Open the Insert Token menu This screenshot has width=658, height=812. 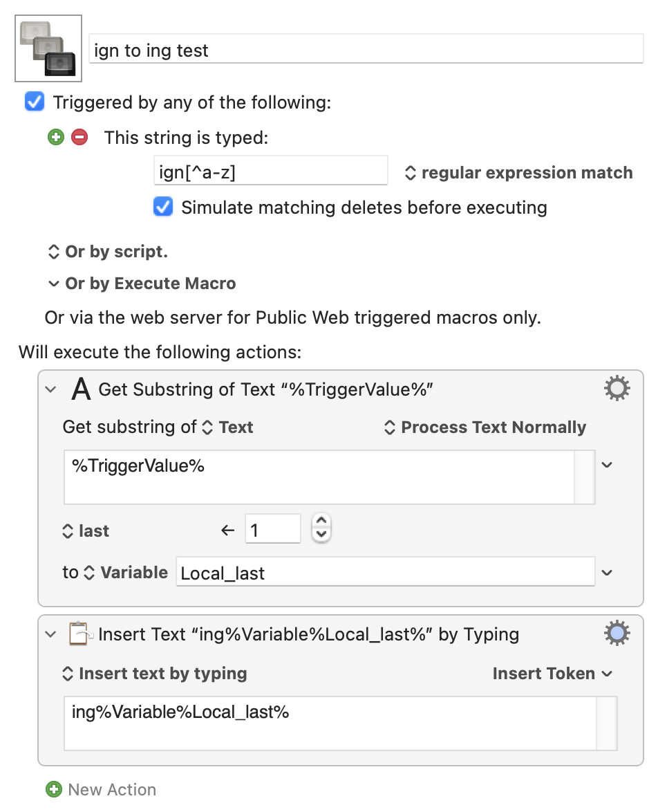coord(552,673)
